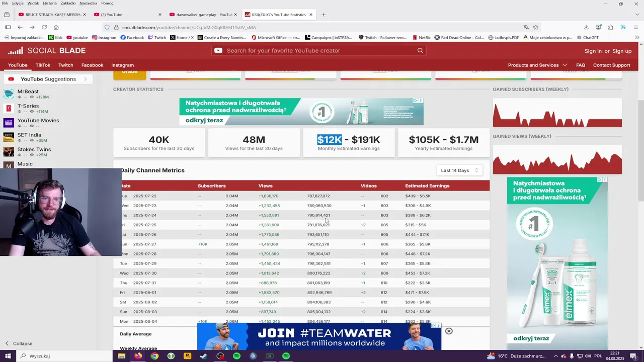Switch to the dawnwalker gameplay browser tab
The height and width of the screenshot is (362, 644).
[x=203, y=15]
